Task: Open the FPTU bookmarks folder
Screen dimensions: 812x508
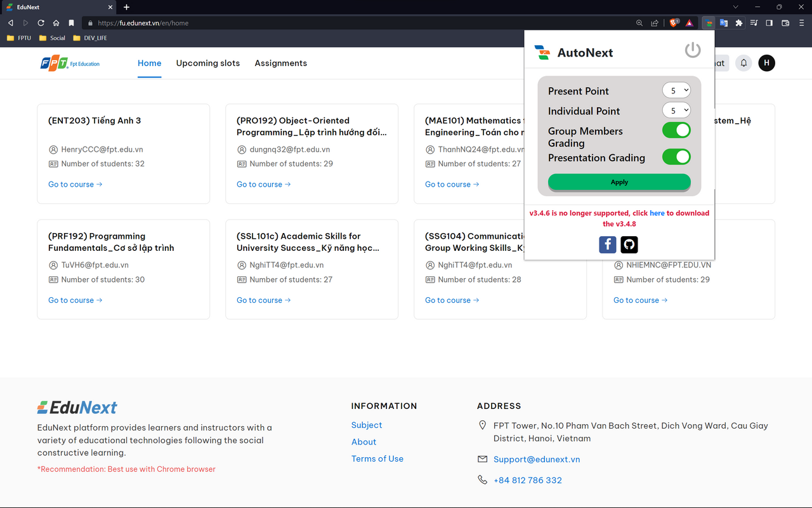Action: pos(19,38)
